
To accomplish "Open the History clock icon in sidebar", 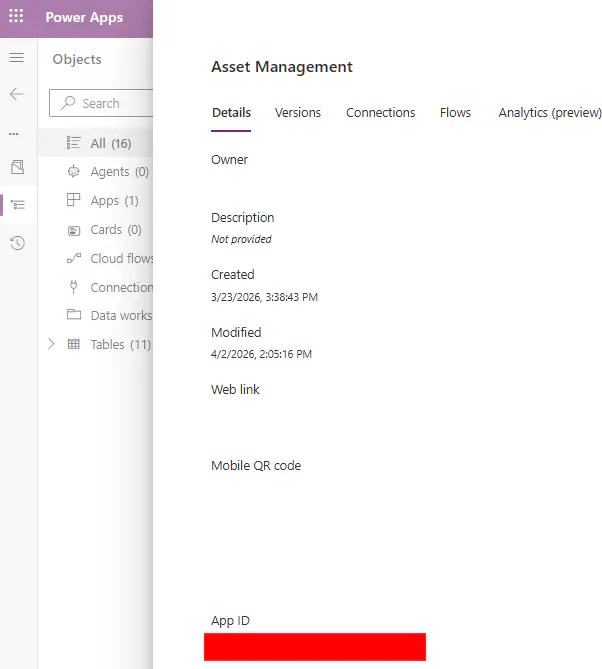I will point(17,243).
